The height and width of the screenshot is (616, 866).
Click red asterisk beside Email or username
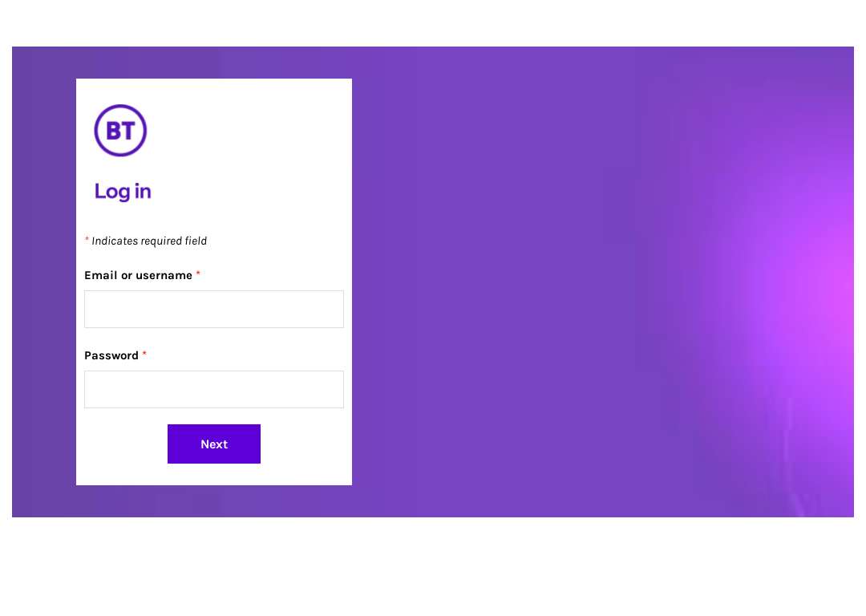[198, 274]
